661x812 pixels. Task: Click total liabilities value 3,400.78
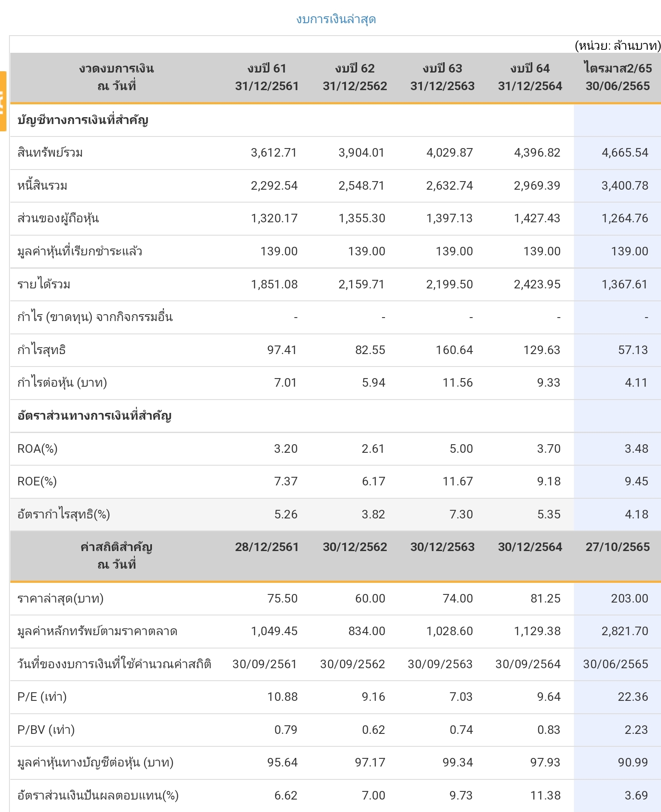[x=625, y=186]
